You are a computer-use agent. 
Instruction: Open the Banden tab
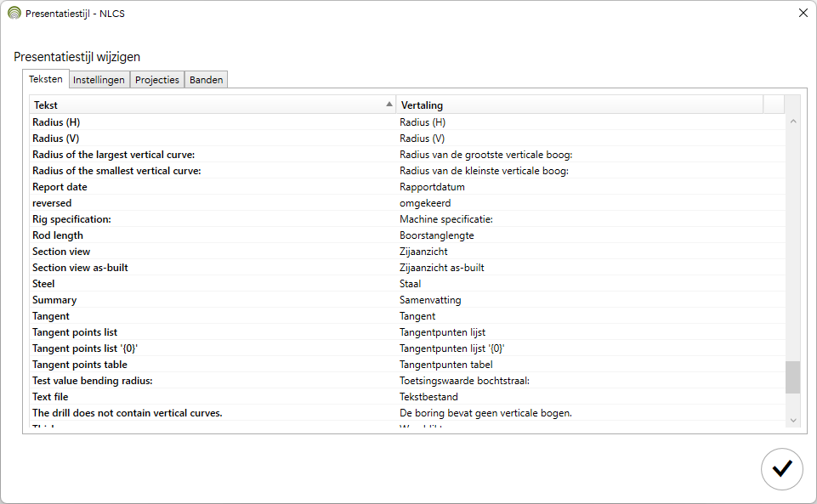(207, 80)
